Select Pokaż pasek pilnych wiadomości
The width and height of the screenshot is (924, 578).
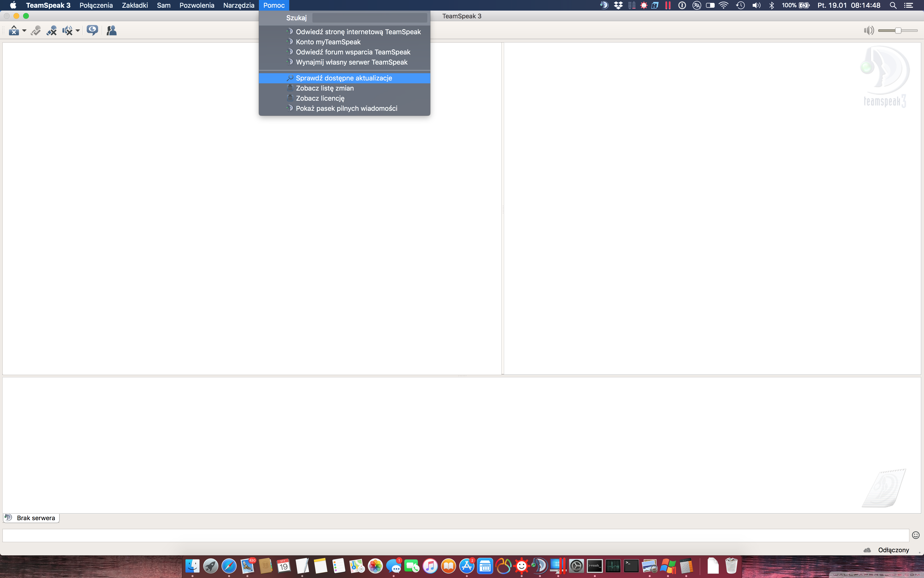(x=344, y=108)
